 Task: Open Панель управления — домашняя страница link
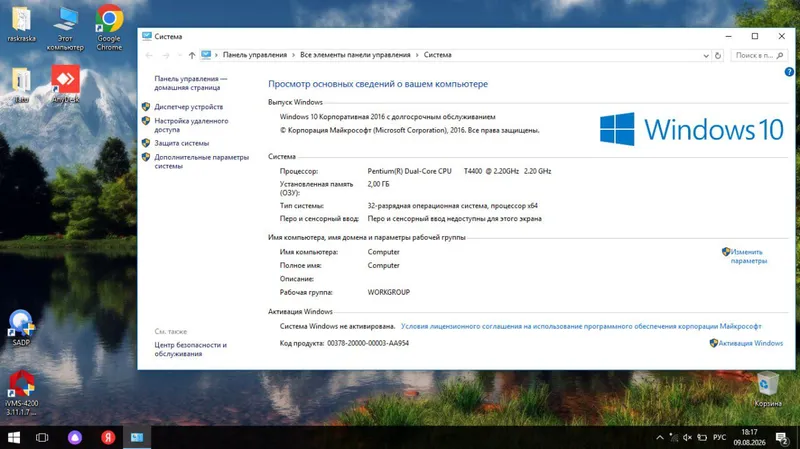(191, 83)
